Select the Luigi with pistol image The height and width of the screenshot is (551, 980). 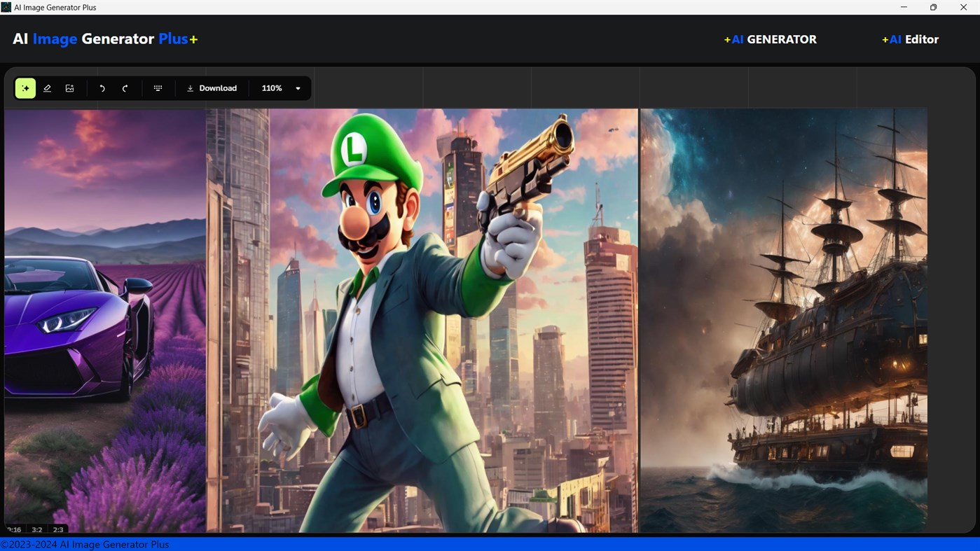pos(422,321)
